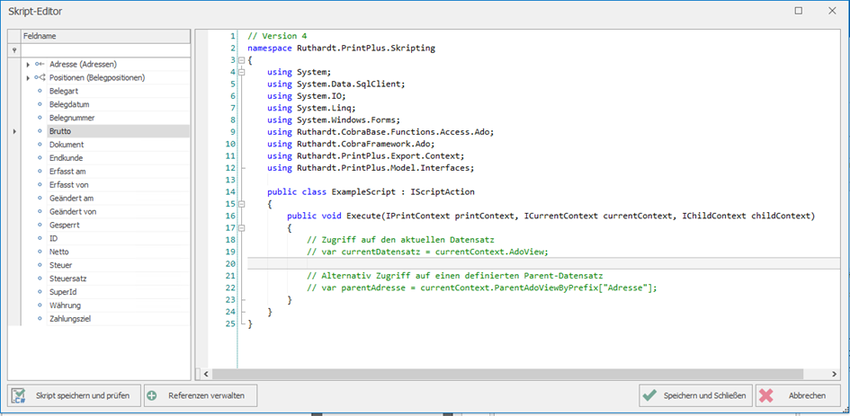This screenshot has height=416, width=850.
Task: Click field bullet icon next to Belegart
Action: tap(39, 91)
